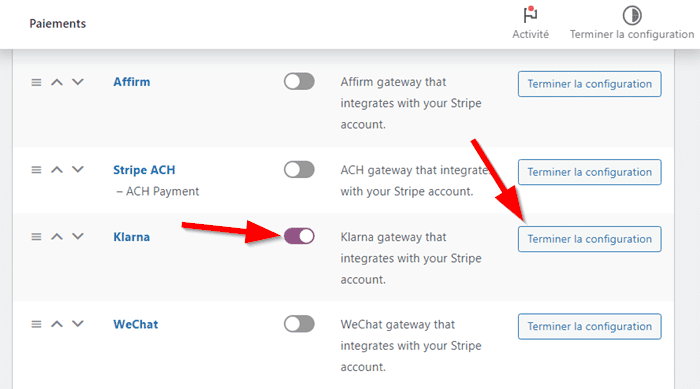Click the half-circle Terminer la configuration icon

click(632, 15)
